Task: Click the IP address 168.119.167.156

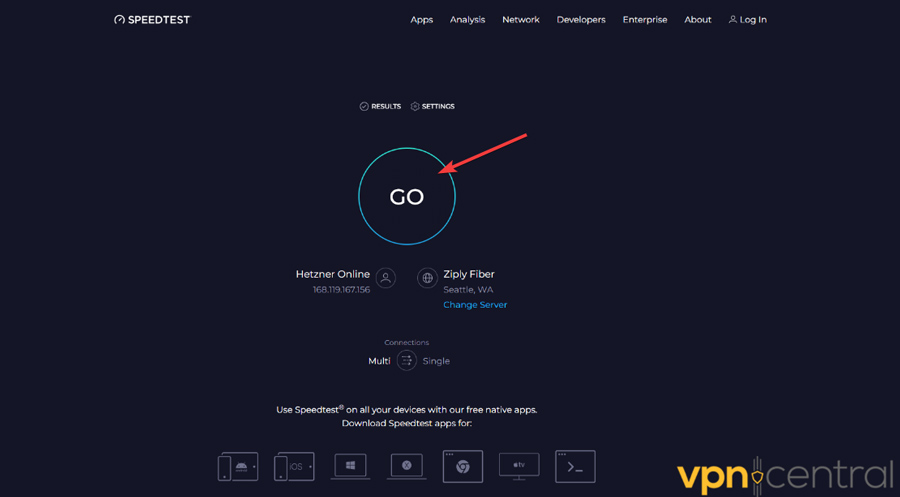Action: [341, 290]
